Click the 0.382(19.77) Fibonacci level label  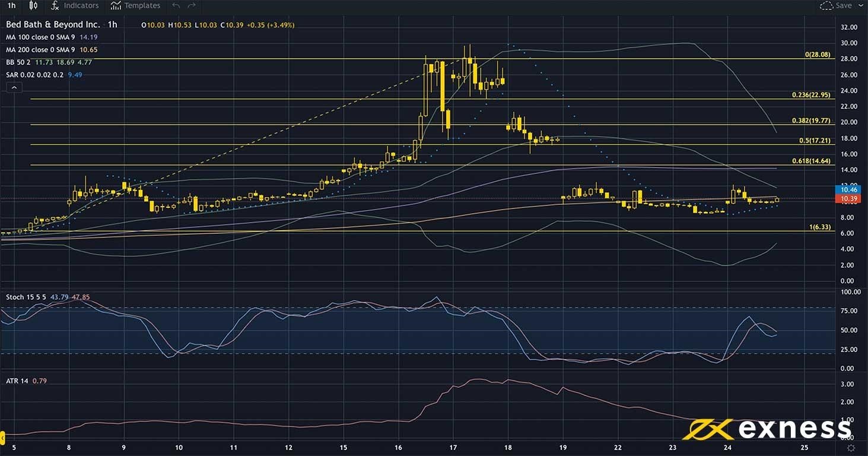pyautogui.click(x=812, y=121)
